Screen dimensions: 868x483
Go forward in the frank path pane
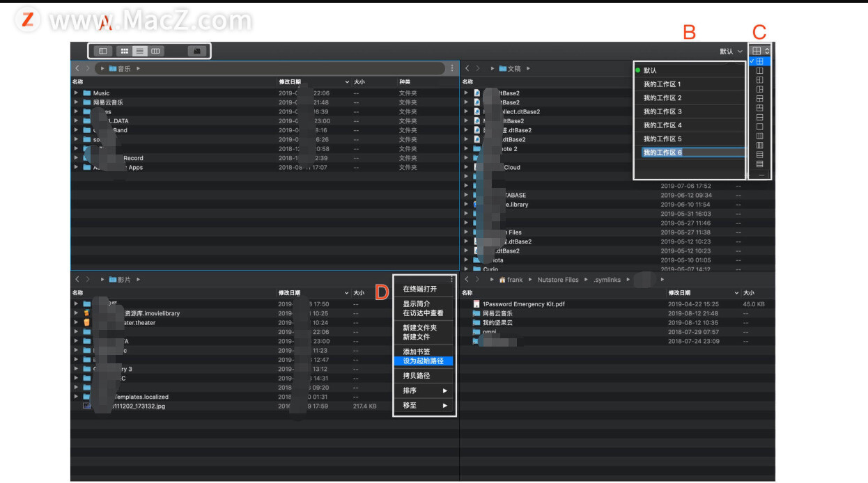click(477, 279)
